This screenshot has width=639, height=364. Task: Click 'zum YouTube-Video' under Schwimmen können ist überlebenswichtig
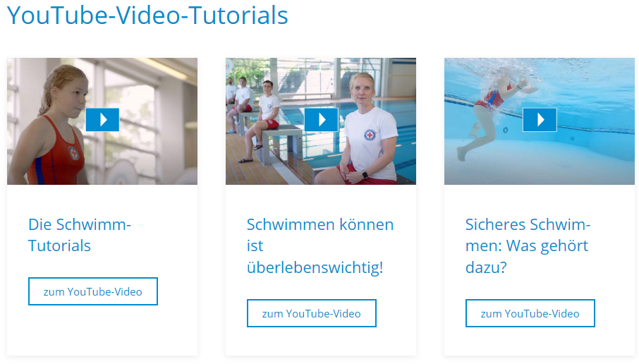[311, 313]
